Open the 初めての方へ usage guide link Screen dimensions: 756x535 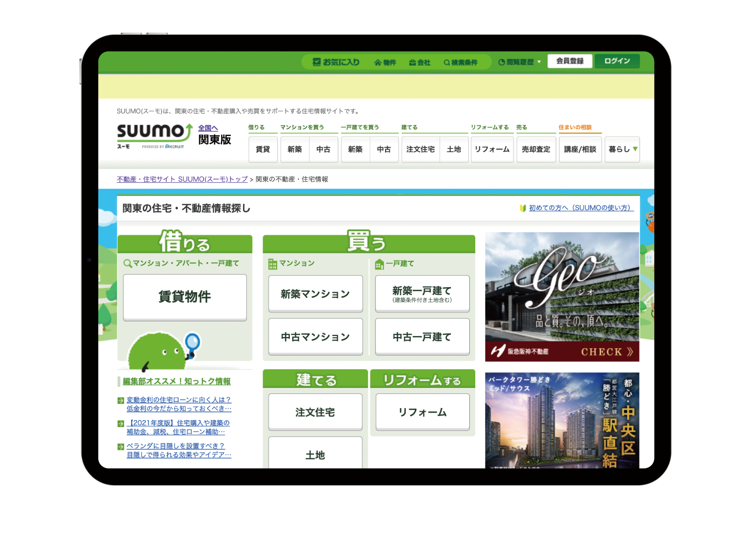pos(582,208)
